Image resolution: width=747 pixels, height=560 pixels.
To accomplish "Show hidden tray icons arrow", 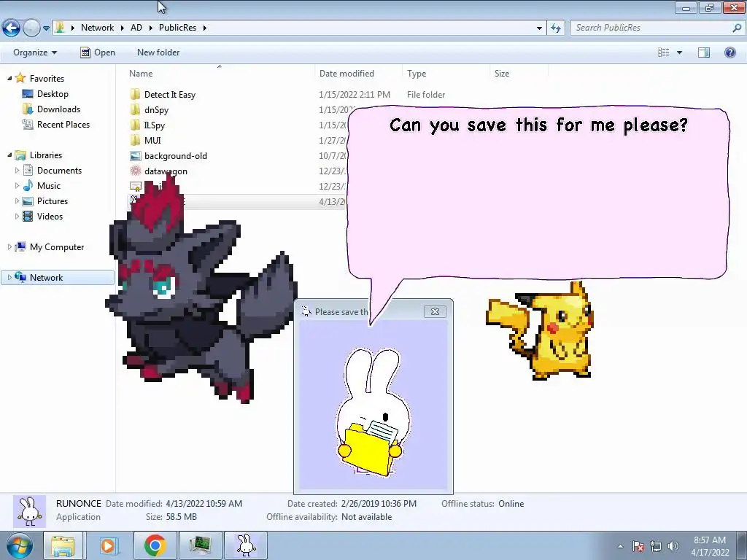I will (x=620, y=546).
